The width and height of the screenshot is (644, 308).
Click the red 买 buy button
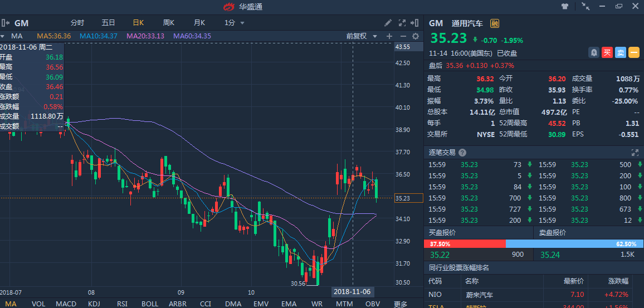tap(607, 52)
